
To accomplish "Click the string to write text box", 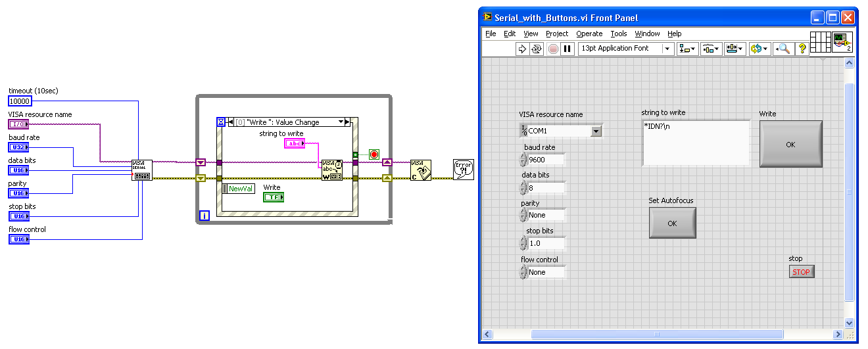I will tap(696, 143).
